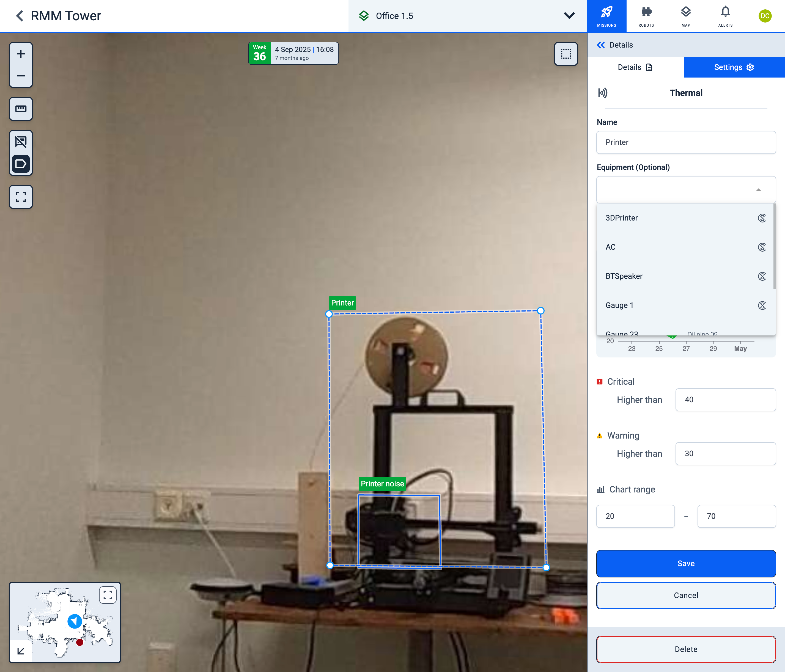Click the red point on minimap
Image resolution: width=785 pixels, height=672 pixels.
[x=79, y=642]
